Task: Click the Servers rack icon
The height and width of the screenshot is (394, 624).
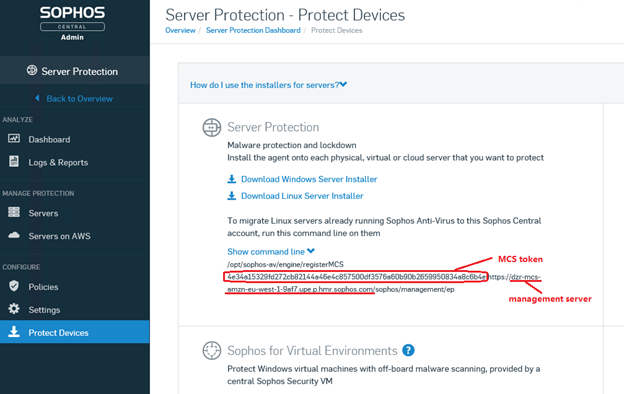Action: (14, 212)
